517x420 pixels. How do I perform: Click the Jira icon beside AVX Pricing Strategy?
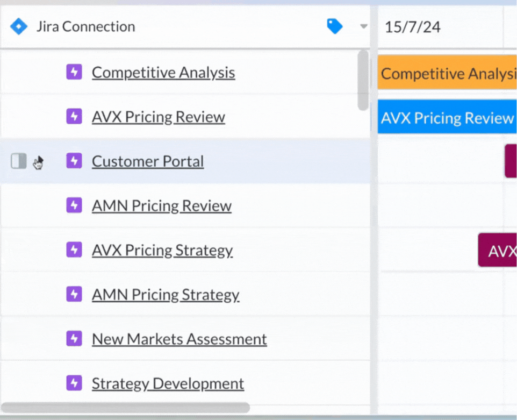pos(74,250)
